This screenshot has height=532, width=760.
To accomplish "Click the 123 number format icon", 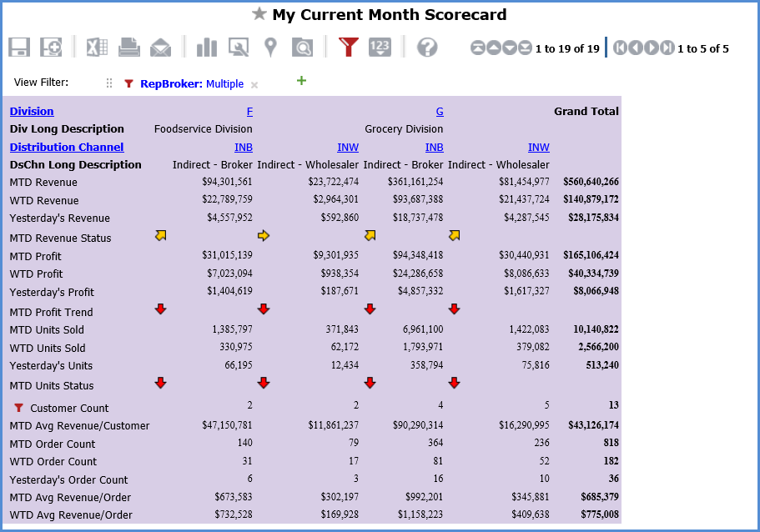I will click(380, 48).
